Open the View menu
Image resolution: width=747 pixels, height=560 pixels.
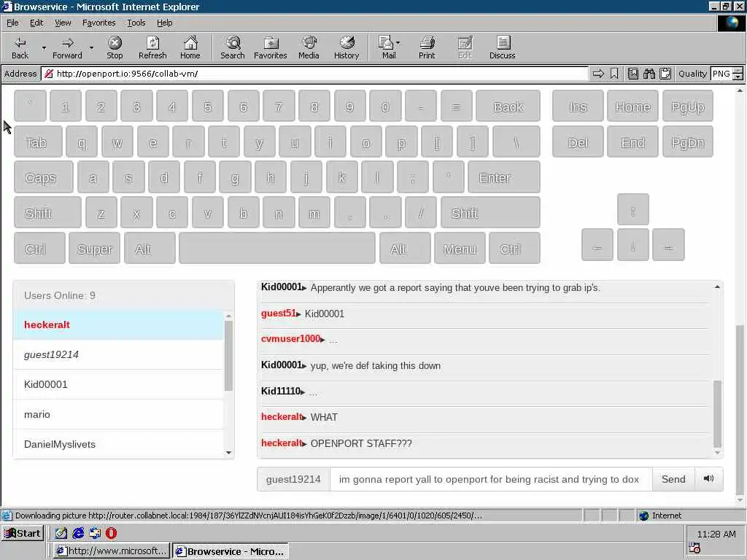click(63, 23)
